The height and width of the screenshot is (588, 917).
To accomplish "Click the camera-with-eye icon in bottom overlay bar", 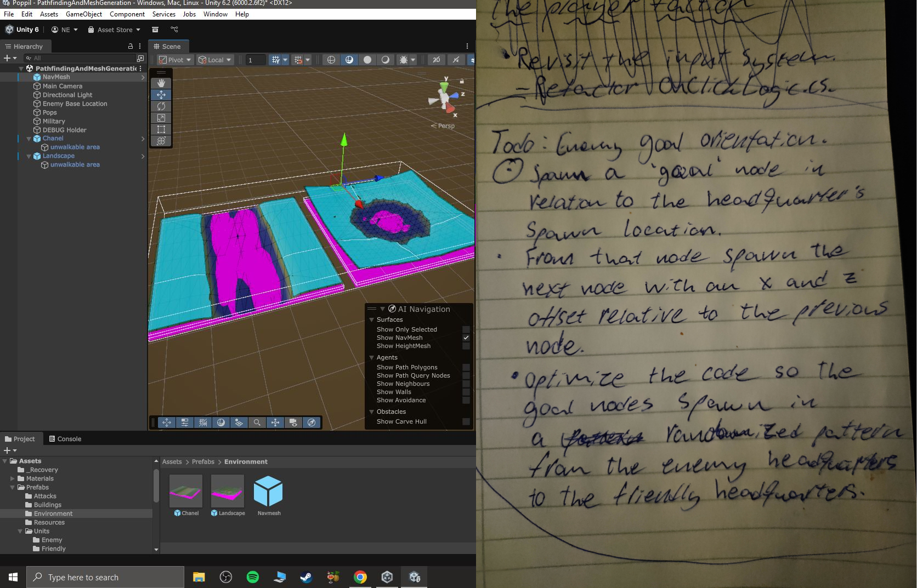I will pos(293,423).
